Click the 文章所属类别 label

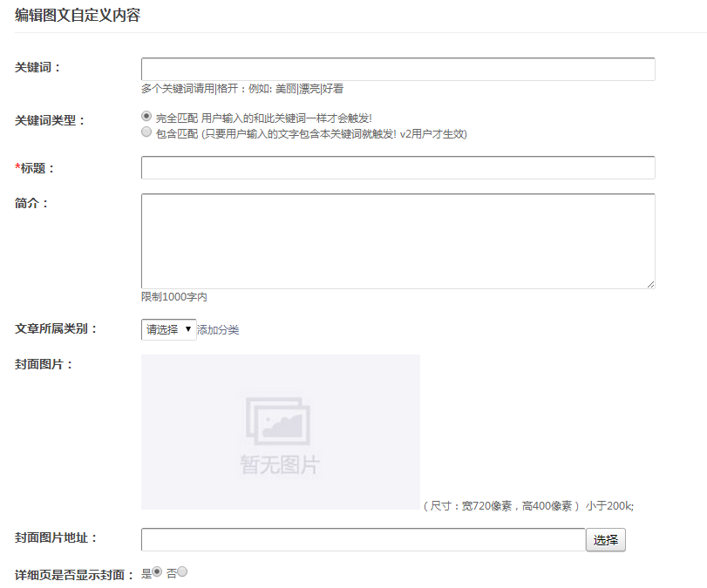pos(56,328)
